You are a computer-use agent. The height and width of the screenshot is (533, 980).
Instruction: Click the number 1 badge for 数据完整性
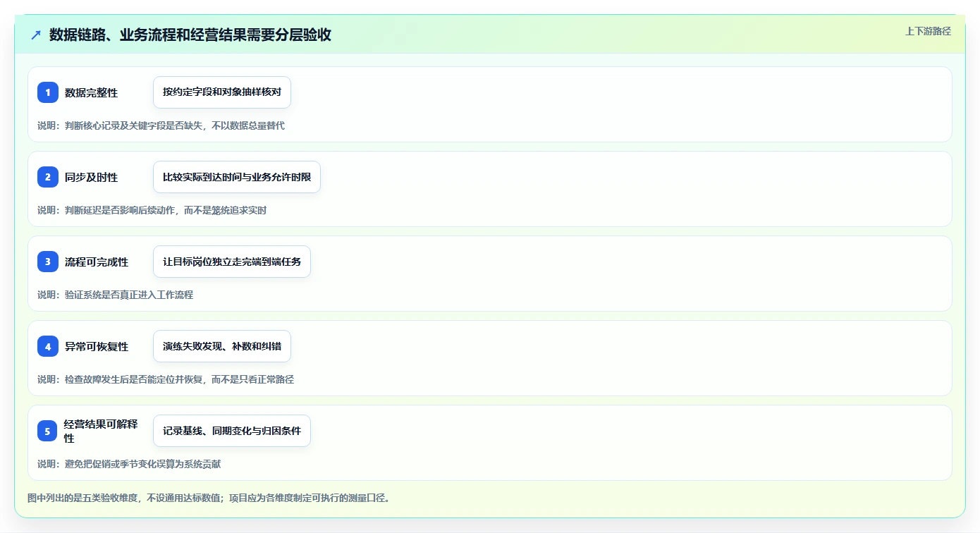pos(48,92)
